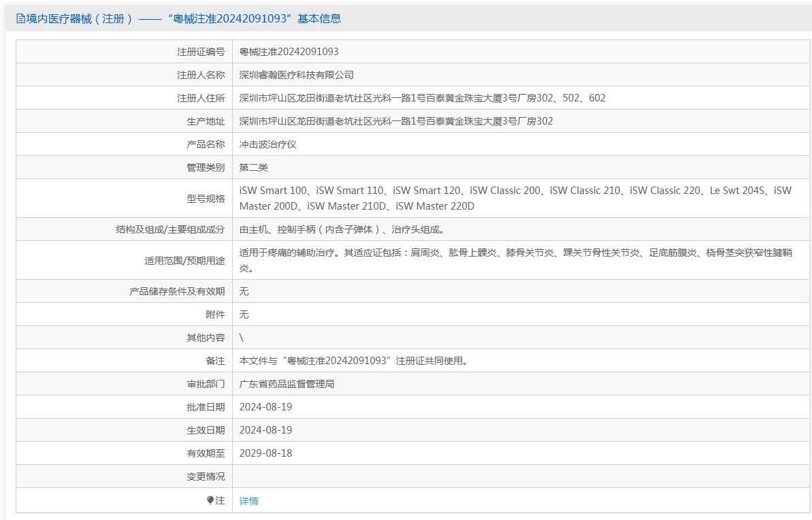812x520 pixels.
Task: Select registration number 粤械注准20242091093 value
Action: [x=289, y=52]
